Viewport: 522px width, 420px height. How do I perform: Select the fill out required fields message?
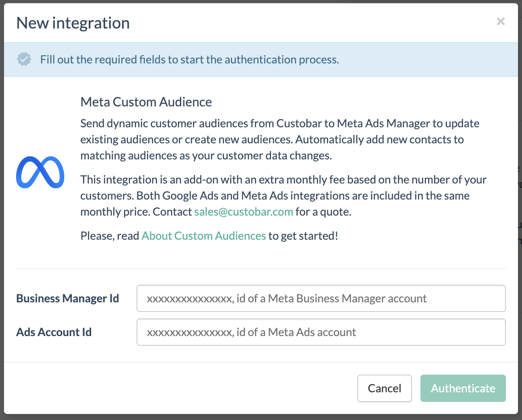(190, 59)
